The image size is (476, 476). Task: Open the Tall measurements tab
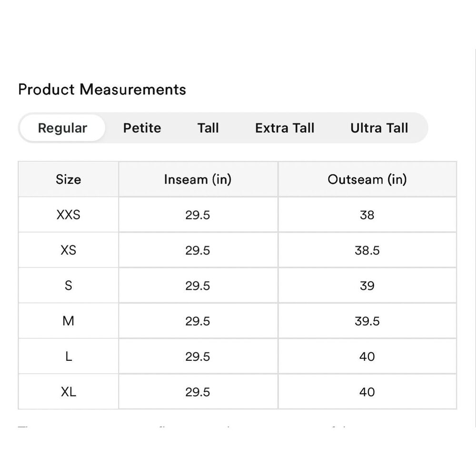click(208, 128)
